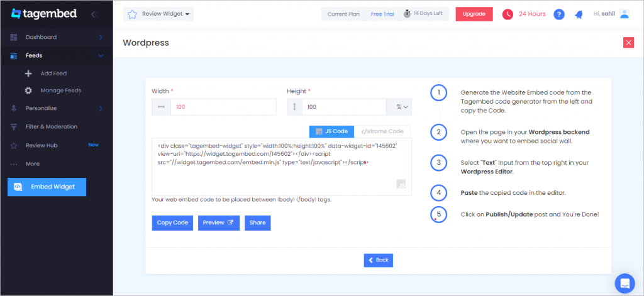Click the Preview button

(x=219, y=223)
